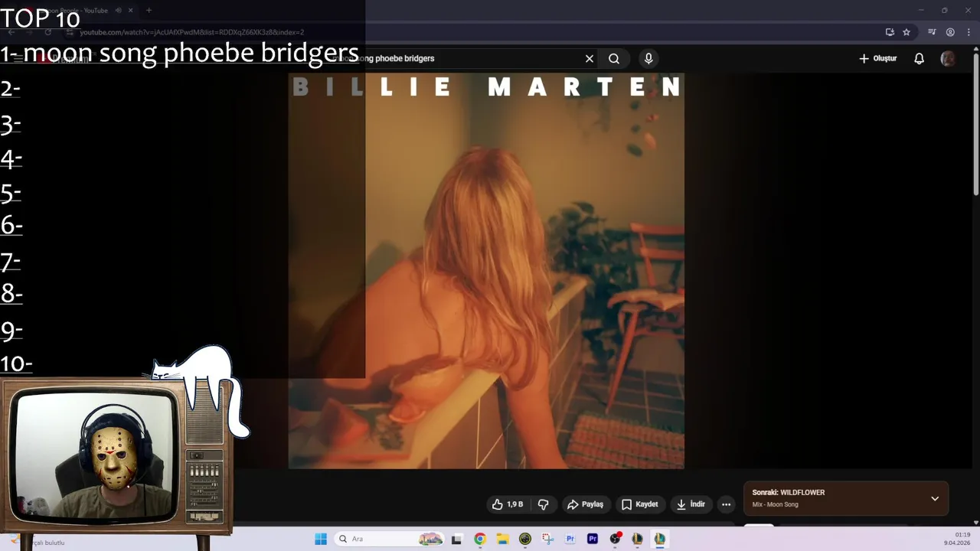Dislike the video with thumbs-down

(x=544, y=504)
